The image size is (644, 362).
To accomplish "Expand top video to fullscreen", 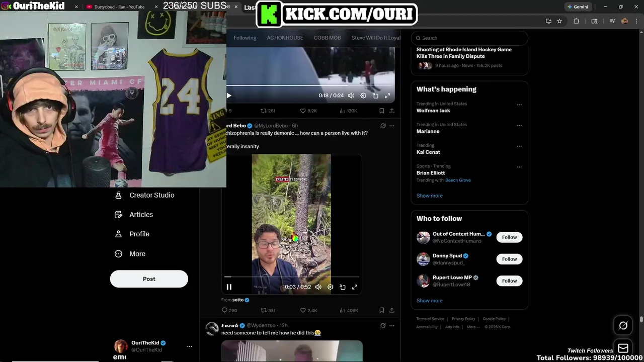I will click(x=387, y=96).
